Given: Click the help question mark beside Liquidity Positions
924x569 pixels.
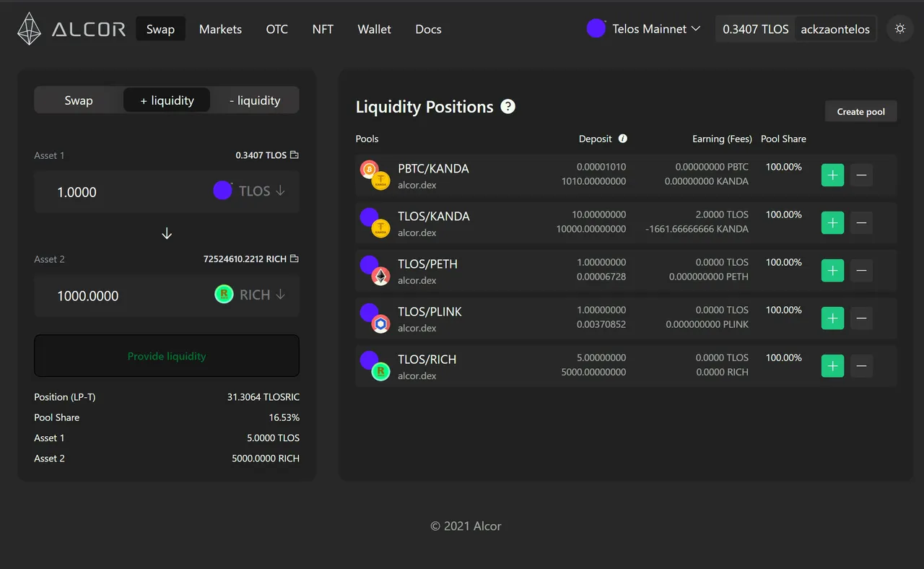Looking at the screenshot, I should click(x=508, y=107).
